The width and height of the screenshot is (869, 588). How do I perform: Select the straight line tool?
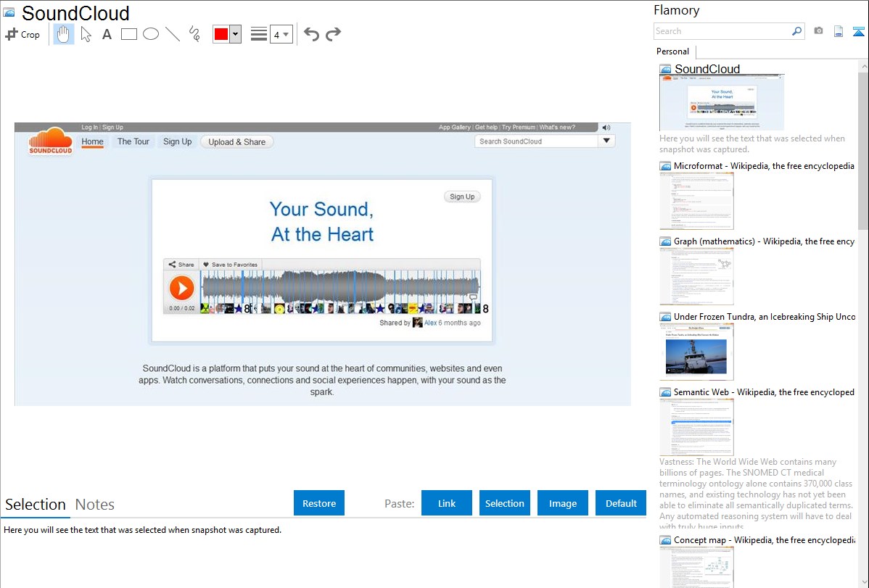point(173,34)
